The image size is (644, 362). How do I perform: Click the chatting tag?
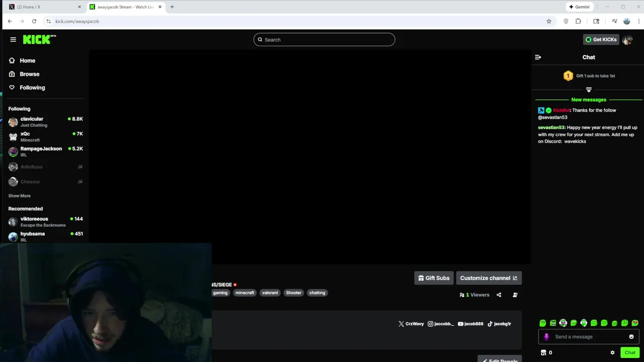click(x=317, y=293)
